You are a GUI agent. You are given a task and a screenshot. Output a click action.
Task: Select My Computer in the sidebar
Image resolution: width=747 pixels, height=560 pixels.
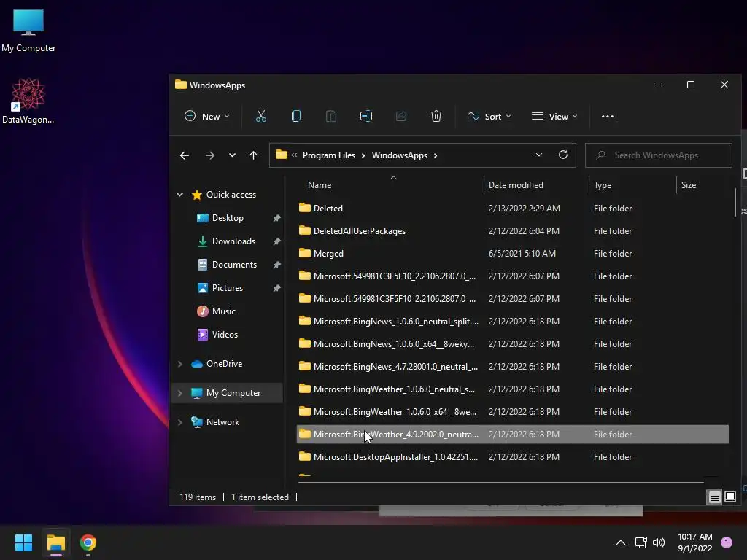coord(233,393)
